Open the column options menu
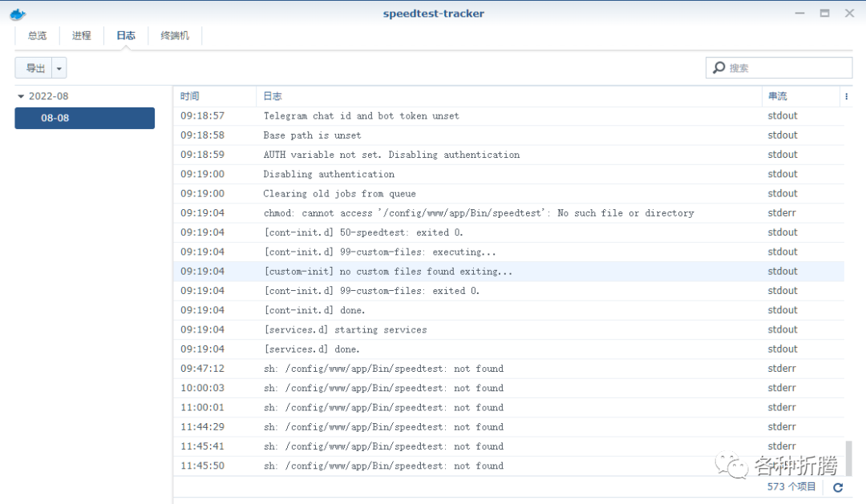The height and width of the screenshot is (504, 866). pos(846,96)
